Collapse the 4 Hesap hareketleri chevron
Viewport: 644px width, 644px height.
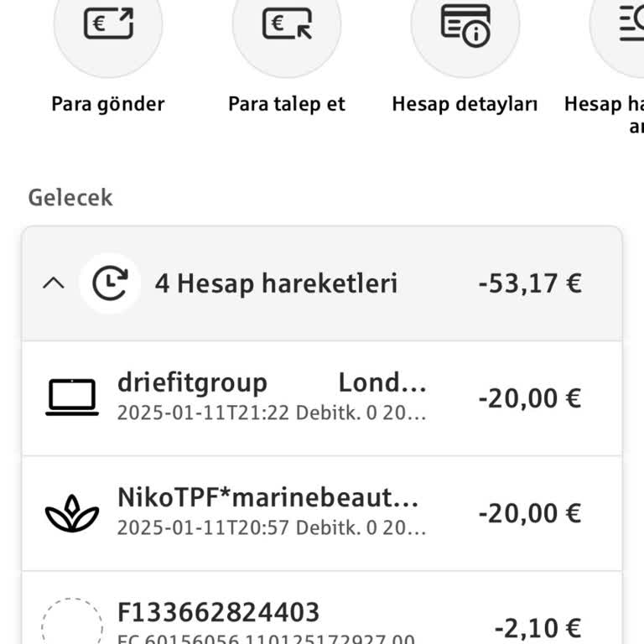click(53, 283)
